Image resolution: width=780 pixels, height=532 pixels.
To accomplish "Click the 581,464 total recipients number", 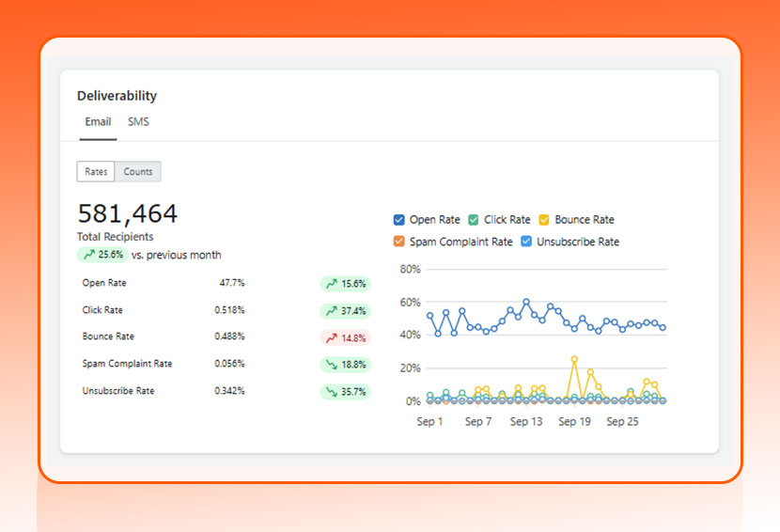I will point(127,214).
